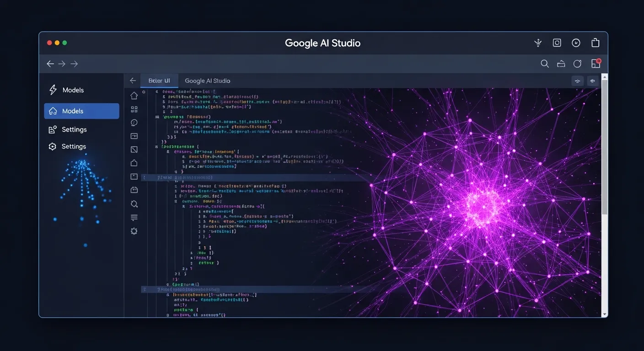644x351 pixels.
Task: Click the back arrow beside the Beter UI tab
Action: 133,81
